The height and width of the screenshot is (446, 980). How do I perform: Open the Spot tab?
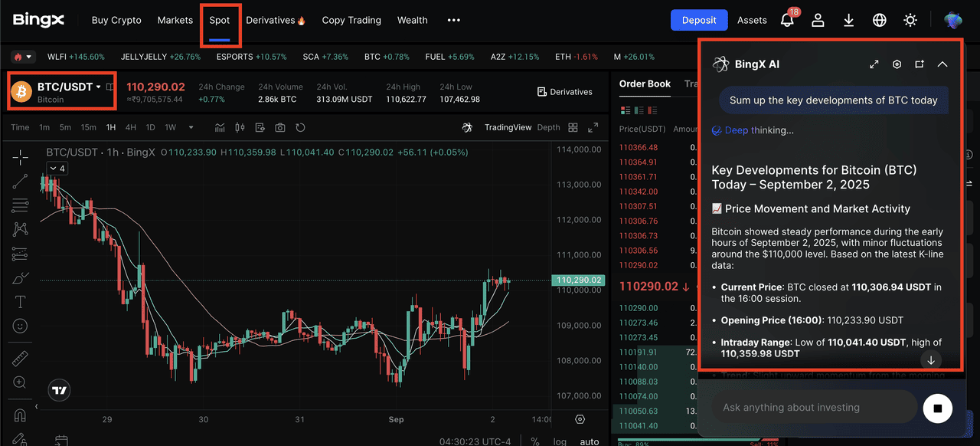coord(220,20)
